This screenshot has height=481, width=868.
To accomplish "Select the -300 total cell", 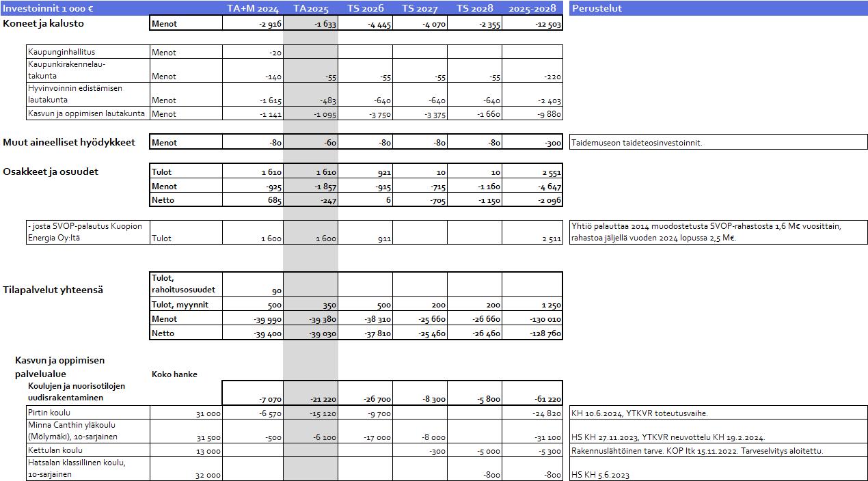I will pyautogui.click(x=532, y=142).
